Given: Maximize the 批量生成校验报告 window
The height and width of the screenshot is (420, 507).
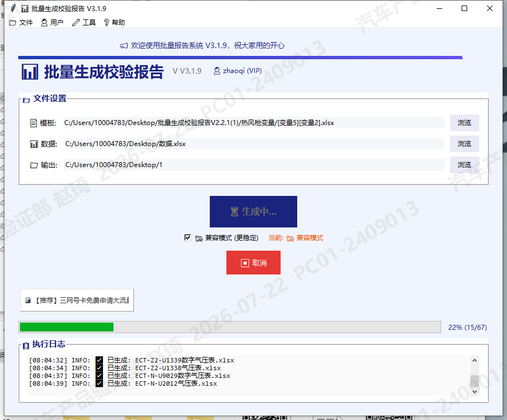Looking at the screenshot, I should pyautogui.click(x=464, y=8).
